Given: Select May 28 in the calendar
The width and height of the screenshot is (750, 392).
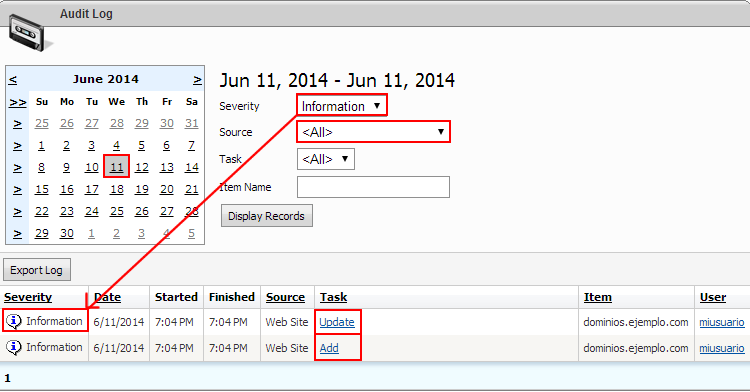Looking at the screenshot, I should [117, 123].
